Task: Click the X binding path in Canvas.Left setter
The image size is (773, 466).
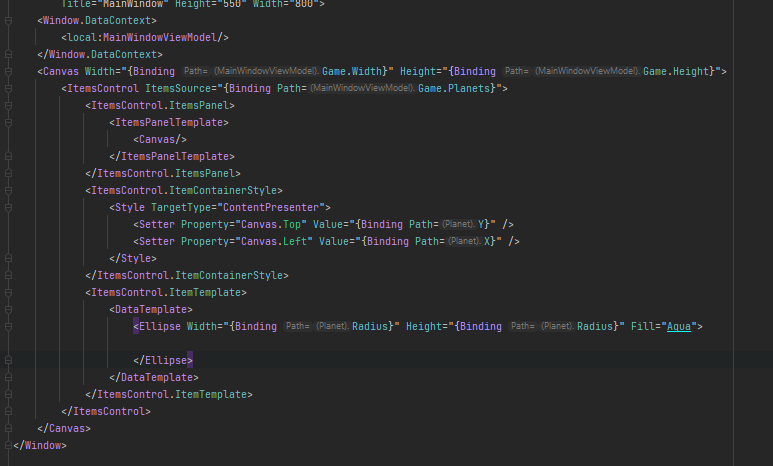Action: click(x=487, y=242)
